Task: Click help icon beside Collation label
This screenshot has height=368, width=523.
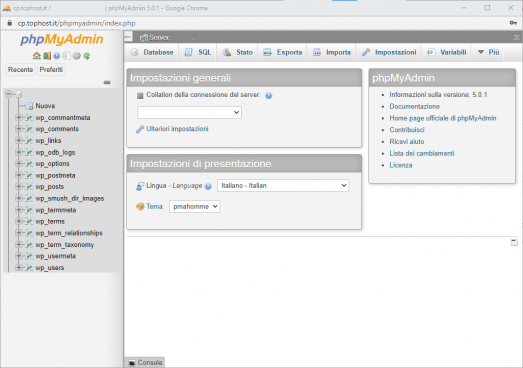Action: click(x=269, y=96)
